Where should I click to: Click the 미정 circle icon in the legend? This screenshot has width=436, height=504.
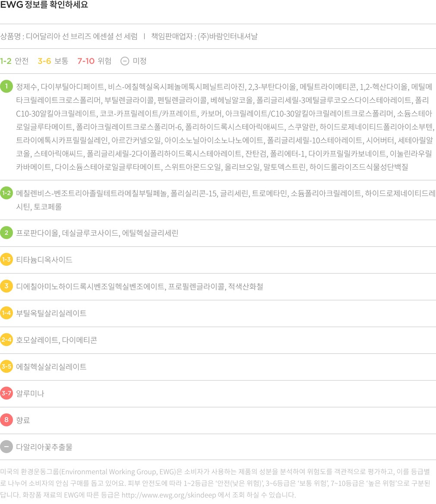(x=124, y=61)
